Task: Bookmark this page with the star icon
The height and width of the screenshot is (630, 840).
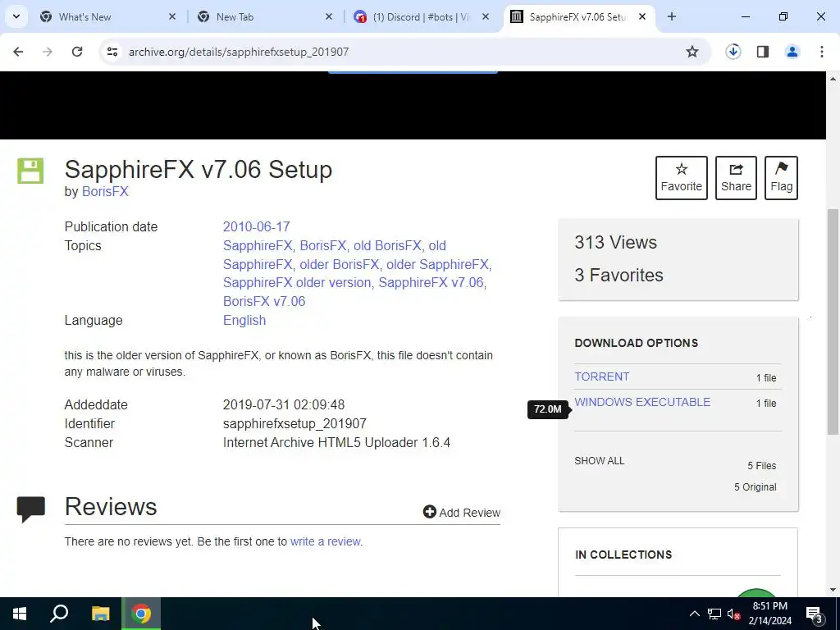Action: click(x=692, y=52)
